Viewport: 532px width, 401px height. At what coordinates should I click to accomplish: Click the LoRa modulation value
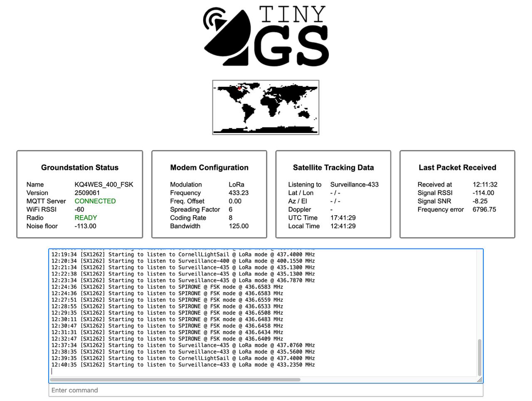pyautogui.click(x=236, y=185)
